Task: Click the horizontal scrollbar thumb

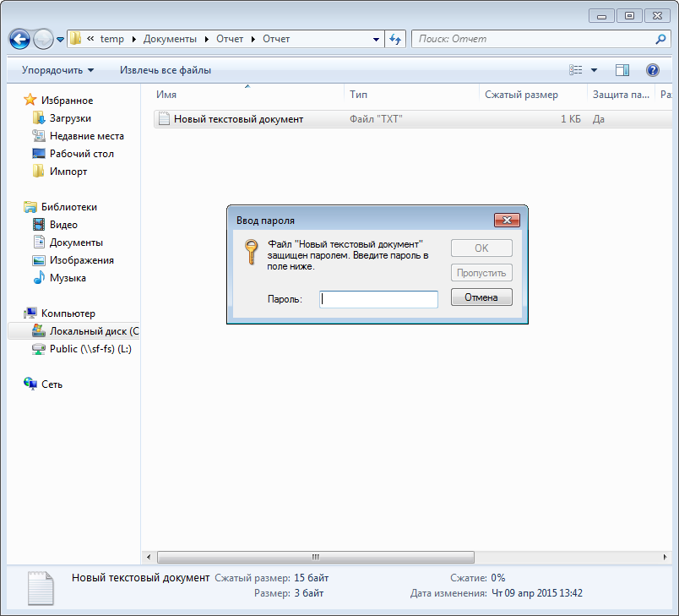Action: pos(316,557)
